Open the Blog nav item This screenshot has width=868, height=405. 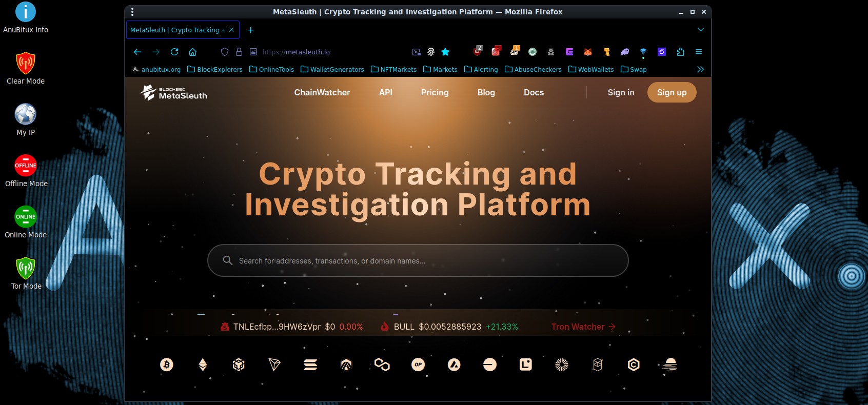tap(486, 92)
